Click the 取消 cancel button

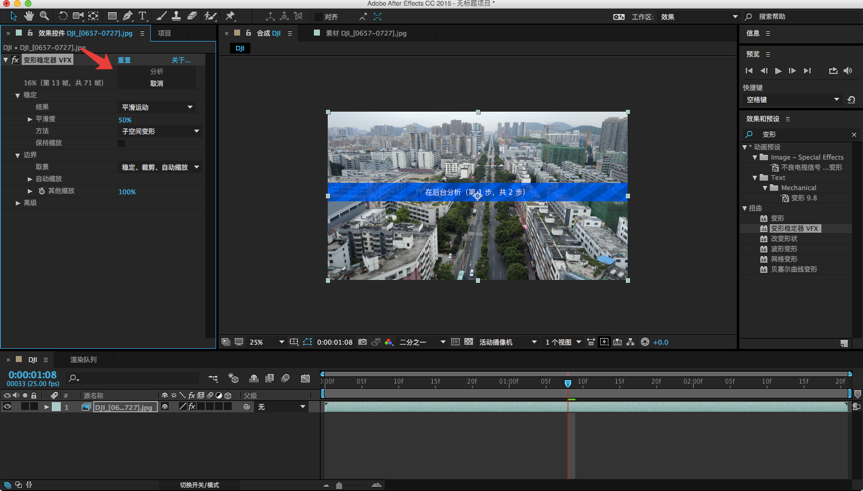click(x=157, y=83)
